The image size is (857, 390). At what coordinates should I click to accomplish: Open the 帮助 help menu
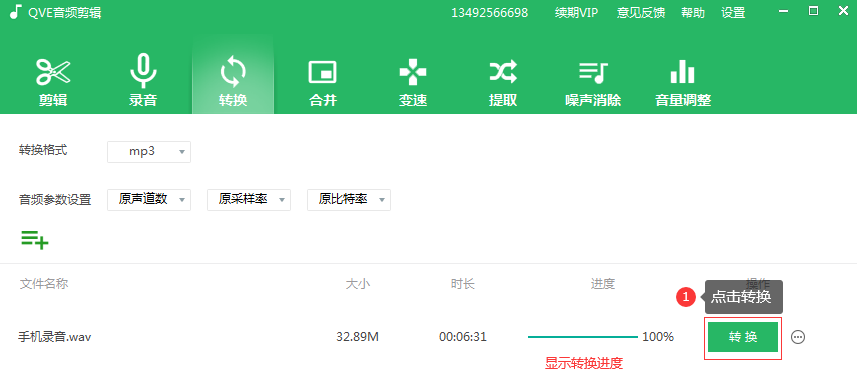[x=692, y=13]
